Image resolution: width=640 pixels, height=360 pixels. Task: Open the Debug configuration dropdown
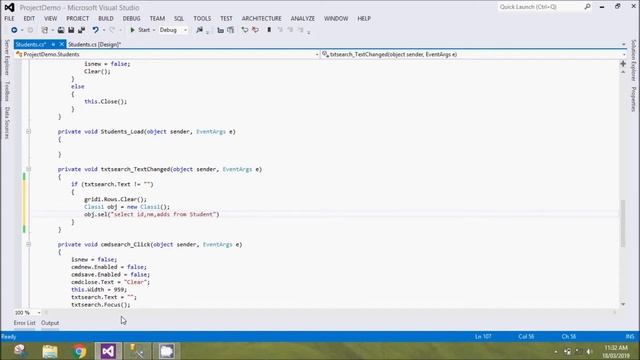tap(173, 30)
